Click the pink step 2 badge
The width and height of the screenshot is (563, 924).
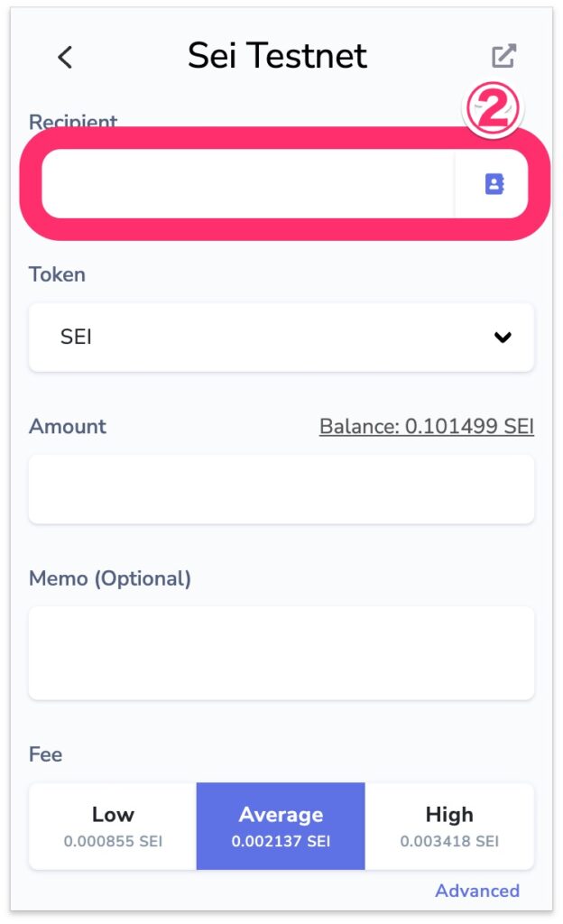493,111
